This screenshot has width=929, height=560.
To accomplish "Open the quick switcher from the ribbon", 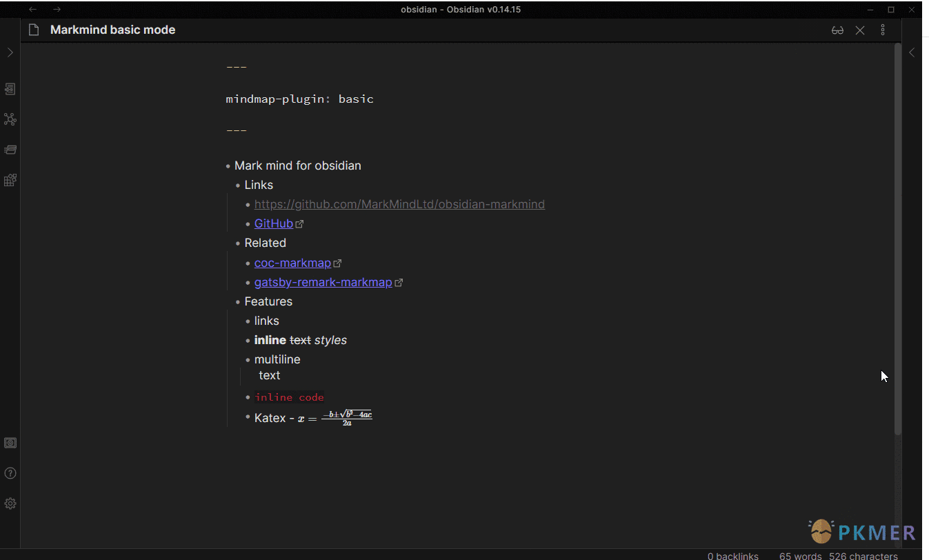I will point(10,89).
